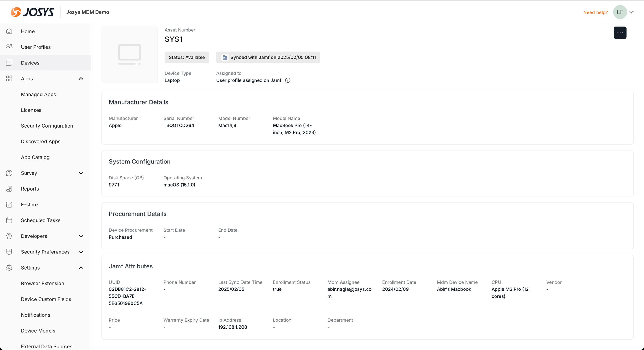
Task: Go to Device Custom Fields
Action: coord(46,299)
